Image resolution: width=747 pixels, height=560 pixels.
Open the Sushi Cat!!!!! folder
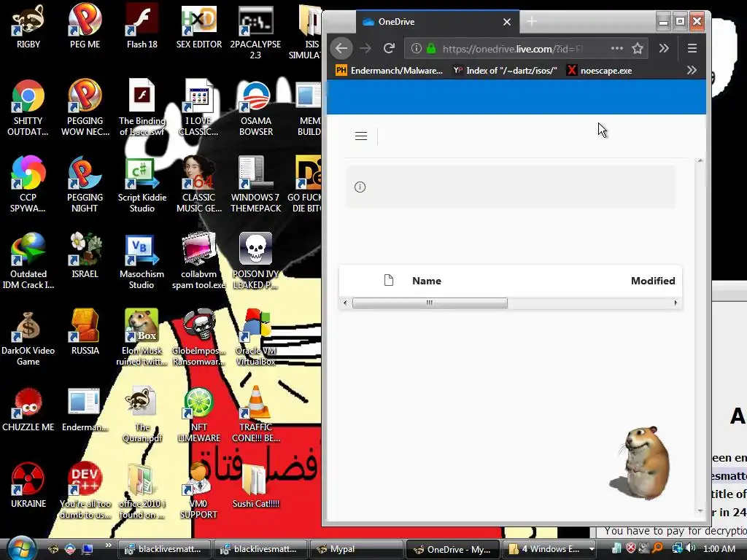click(x=256, y=486)
